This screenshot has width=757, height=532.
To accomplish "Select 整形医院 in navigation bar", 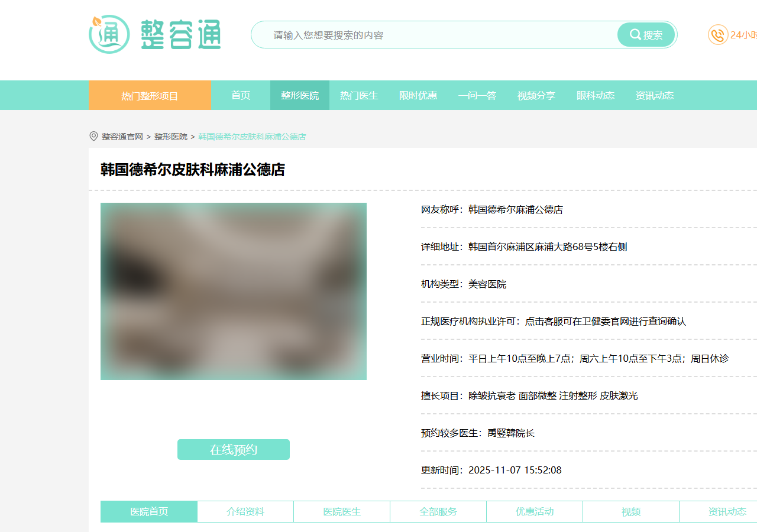I will (x=300, y=95).
